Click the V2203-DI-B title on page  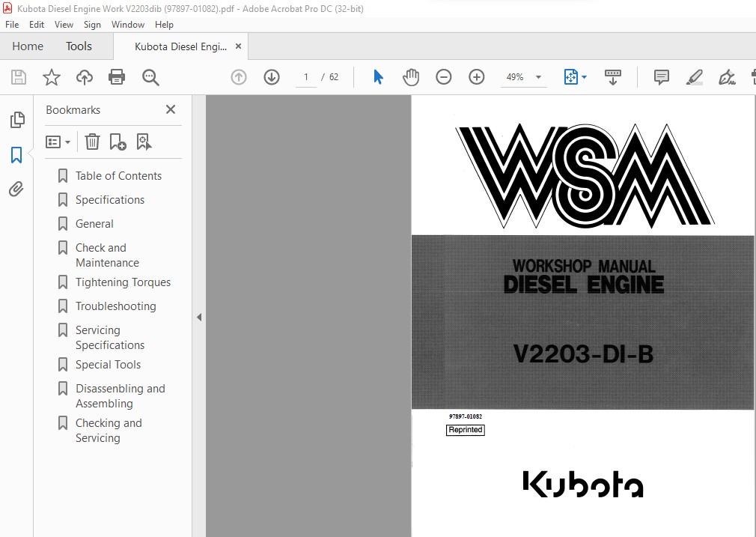point(583,354)
